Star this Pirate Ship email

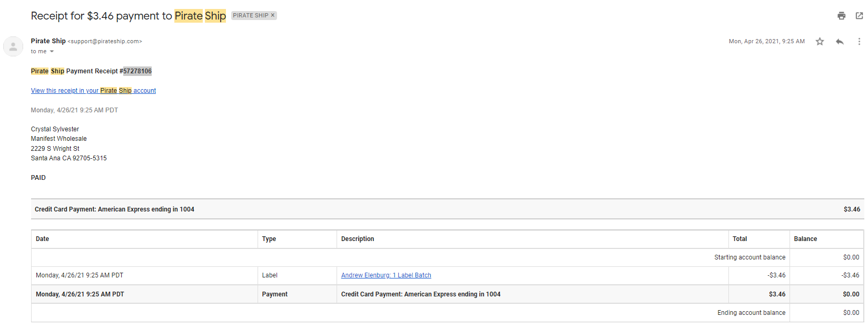pos(820,41)
